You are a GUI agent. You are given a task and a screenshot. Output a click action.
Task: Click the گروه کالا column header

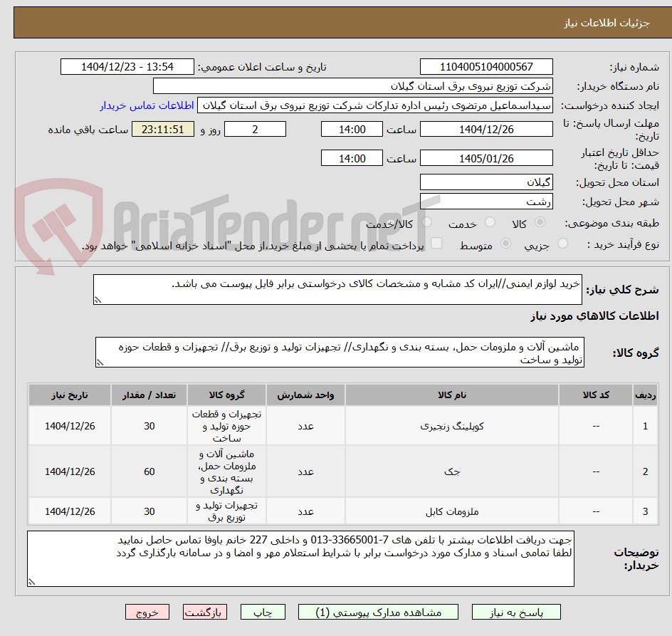tap(226, 395)
